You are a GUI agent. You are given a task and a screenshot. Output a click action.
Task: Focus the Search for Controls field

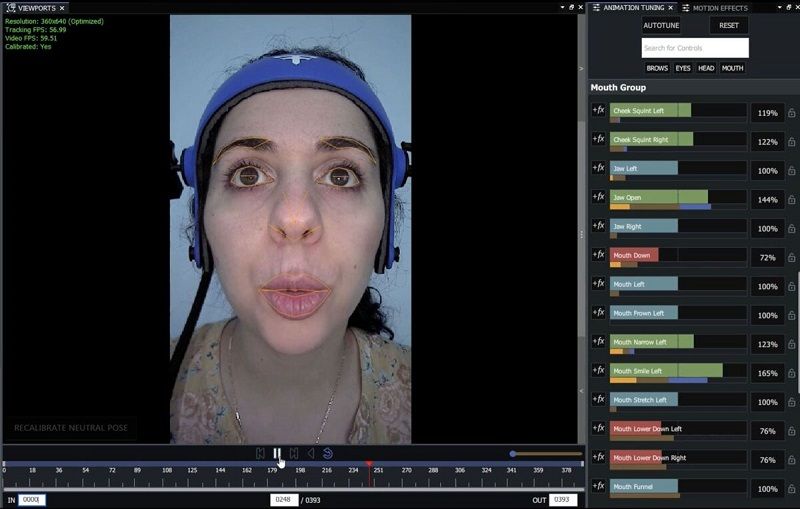[x=695, y=48]
